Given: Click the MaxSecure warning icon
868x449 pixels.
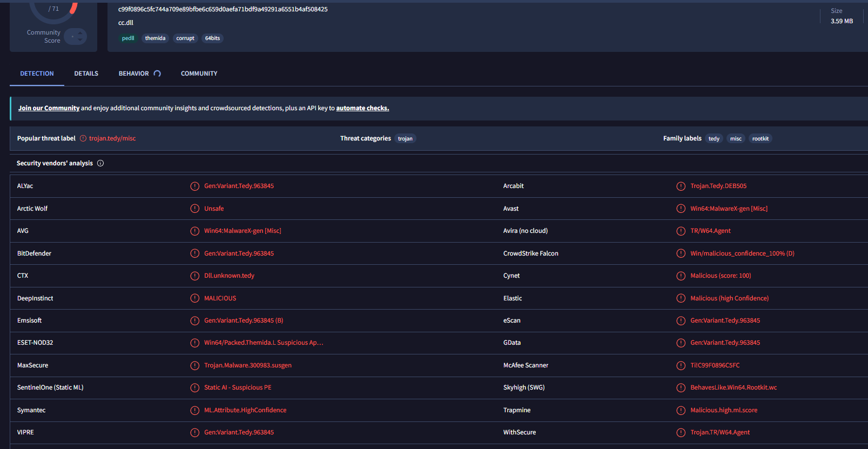Looking at the screenshot, I should [x=195, y=365].
